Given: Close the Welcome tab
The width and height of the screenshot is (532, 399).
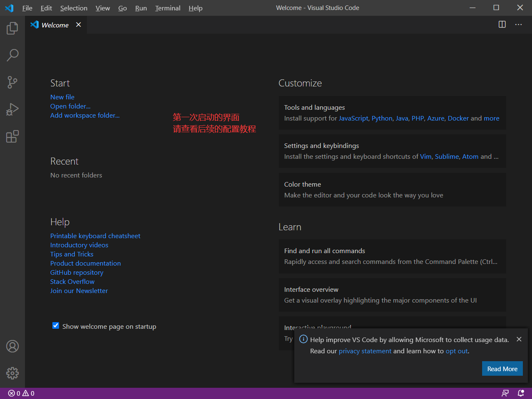Looking at the screenshot, I should (79, 25).
